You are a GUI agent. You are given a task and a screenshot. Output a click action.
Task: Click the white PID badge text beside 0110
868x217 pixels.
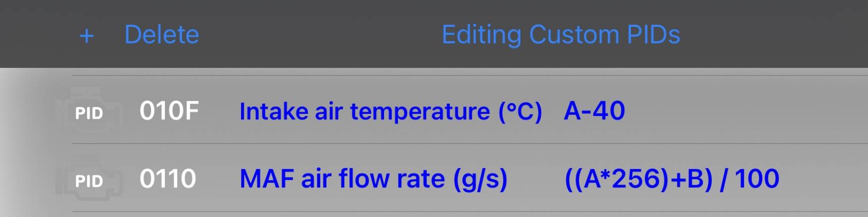(89, 181)
